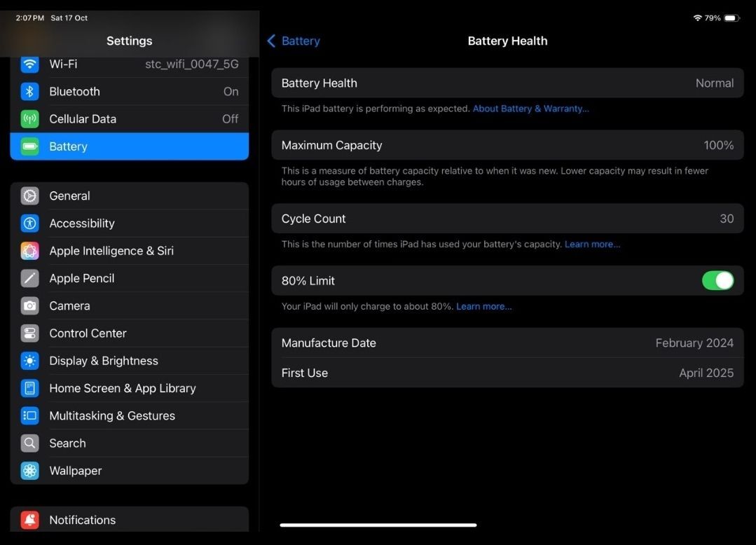Tap the Manufacture Date February 2024 value
Image resolution: width=756 pixels, height=545 pixels.
tap(694, 343)
